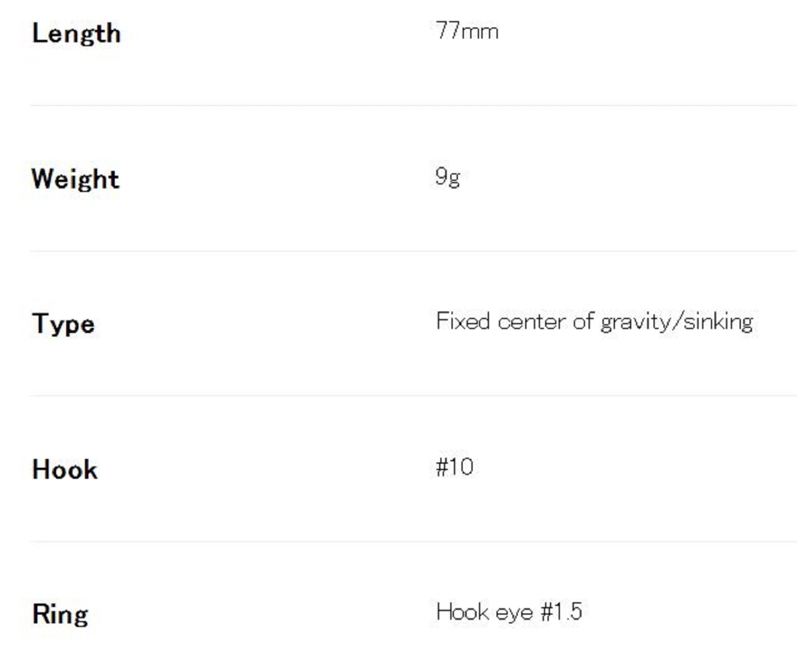Select the Ring row label
This screenshot has height=672, width=797.
(x=60, y=614)
